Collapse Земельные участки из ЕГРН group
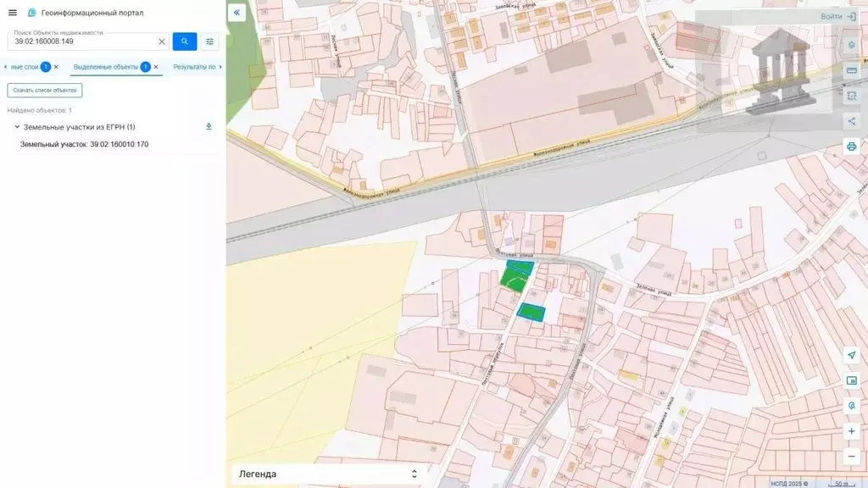The image size is (868, 488). tap(17, 127)
